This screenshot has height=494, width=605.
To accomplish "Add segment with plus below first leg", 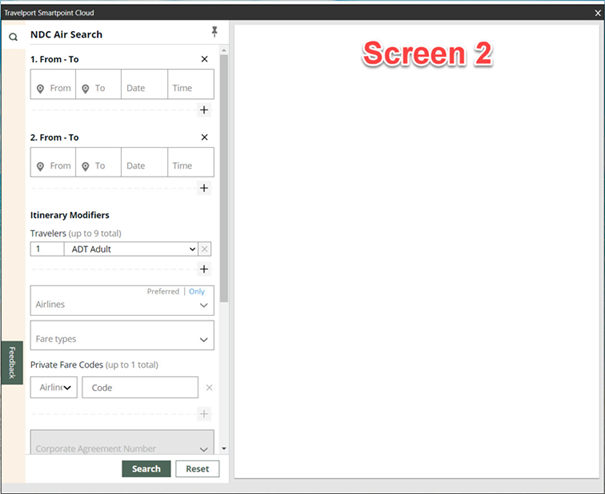I will (x=205, y=110).
